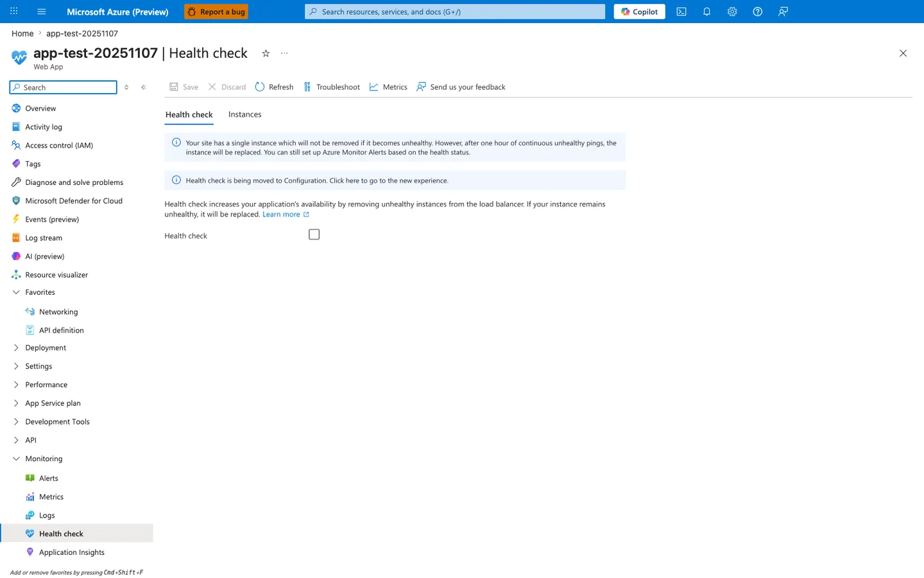Expand the Settings section
Image resolution: width=924 pixels, height=578 pixels.
[16, 366]
